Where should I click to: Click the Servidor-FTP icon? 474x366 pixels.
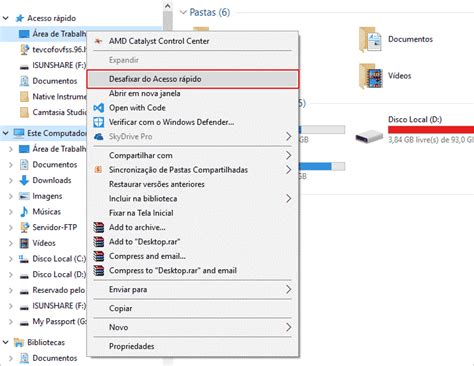(24, 227)
